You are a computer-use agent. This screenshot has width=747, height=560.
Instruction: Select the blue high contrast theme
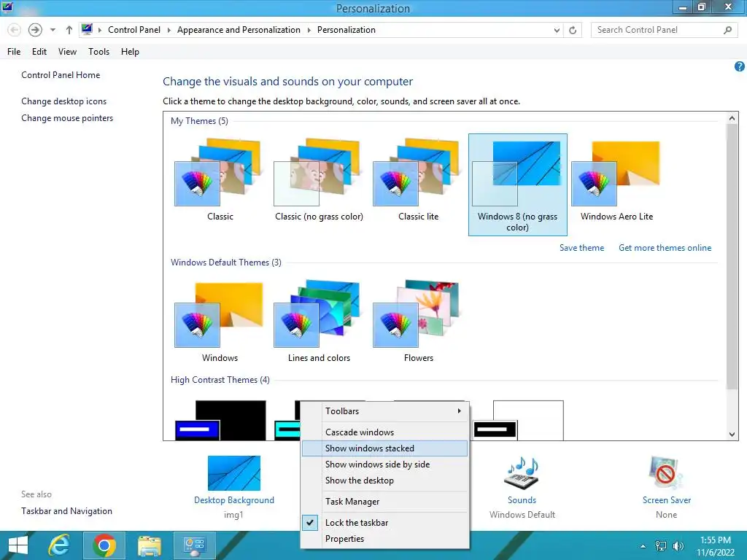pos(220,421)
